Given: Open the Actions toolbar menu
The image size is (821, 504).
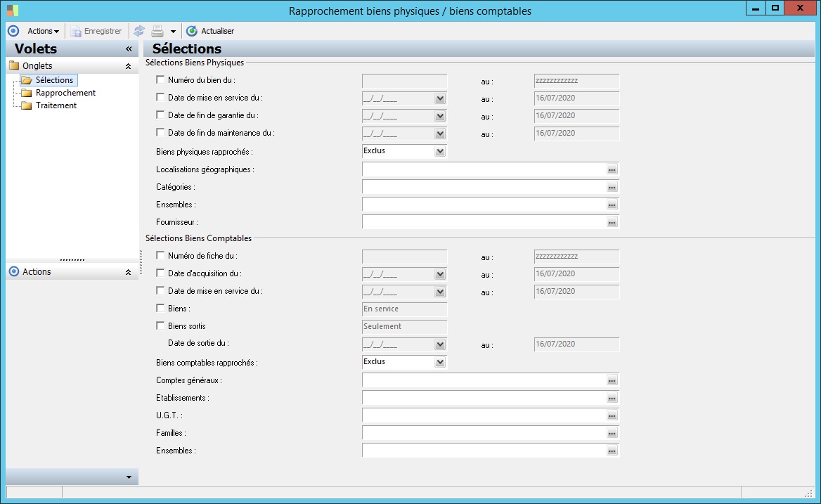Looking at the screenshot, I should click(43, 31).
